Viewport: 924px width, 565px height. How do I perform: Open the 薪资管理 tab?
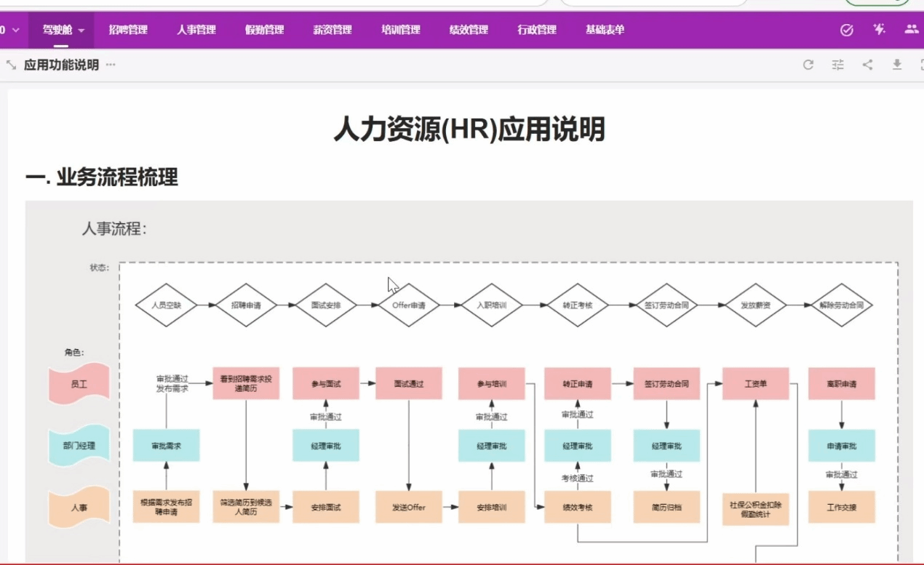point(332,30)
